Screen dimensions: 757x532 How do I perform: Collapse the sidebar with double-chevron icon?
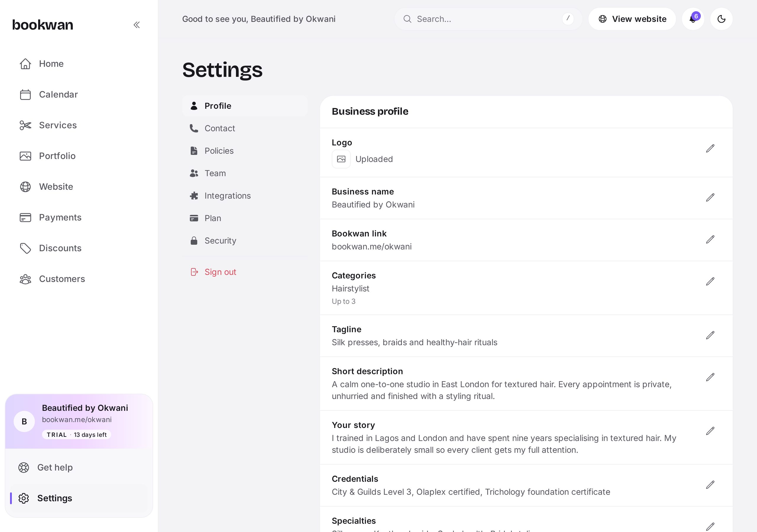(x=137, y=25)
